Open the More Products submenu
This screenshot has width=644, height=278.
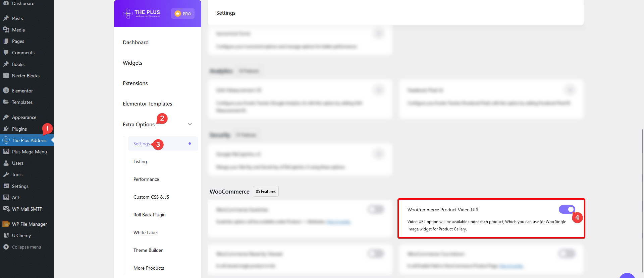click(x=149, y=268)
